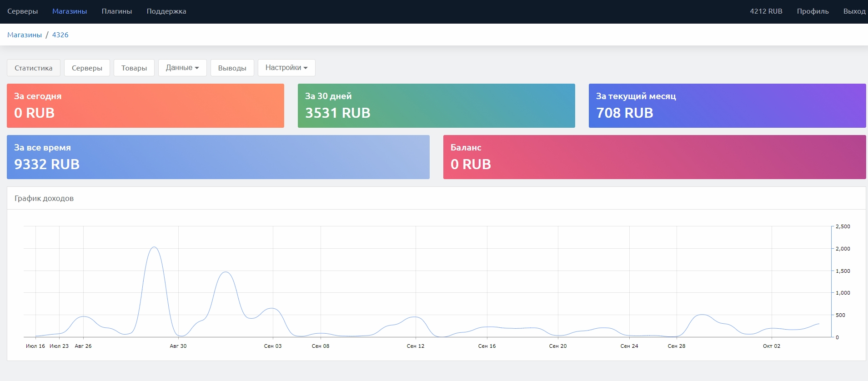
Task: Click Выход to log out
Action: pyautogui.click(x=854, y=11)
